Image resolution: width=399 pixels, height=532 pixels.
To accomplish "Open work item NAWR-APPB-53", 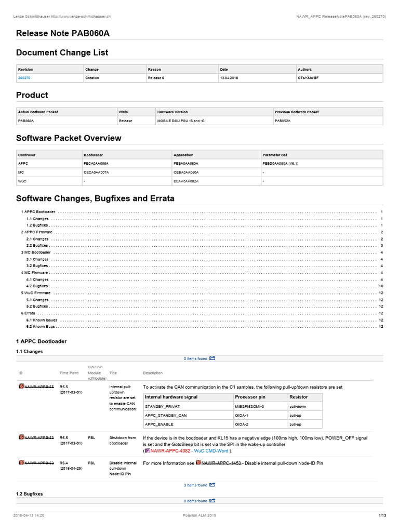I will coord(39,437).
